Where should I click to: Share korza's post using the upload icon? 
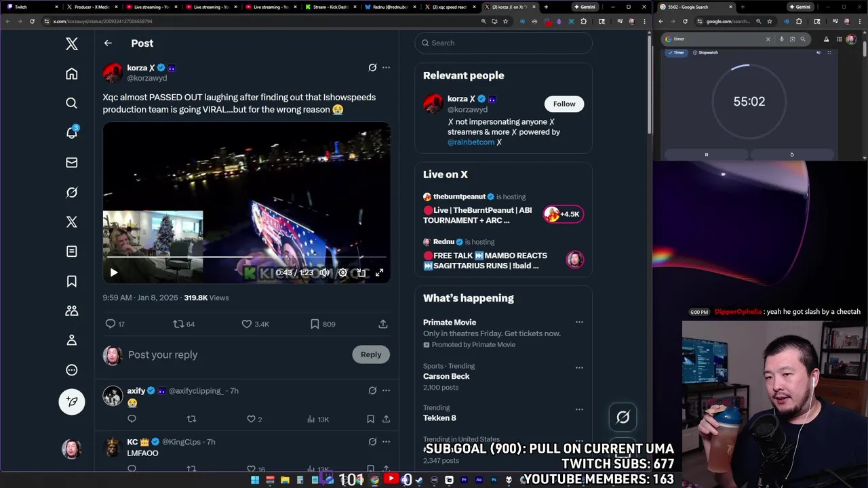[383, 324]
